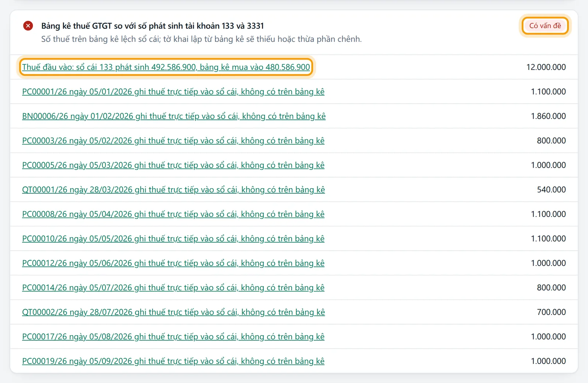Image resolution: width=588 pixels, height=383 pixels.
Task: Open voucher PC00012/26 dated 05/06/2026
Action: pos(173,263)
